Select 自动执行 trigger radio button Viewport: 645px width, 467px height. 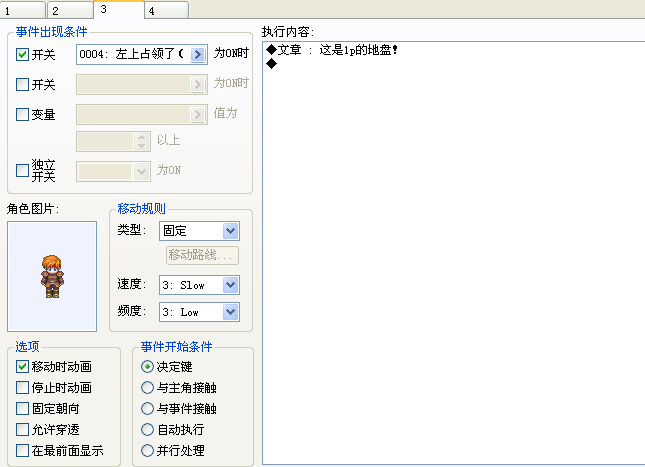[147, 429]
